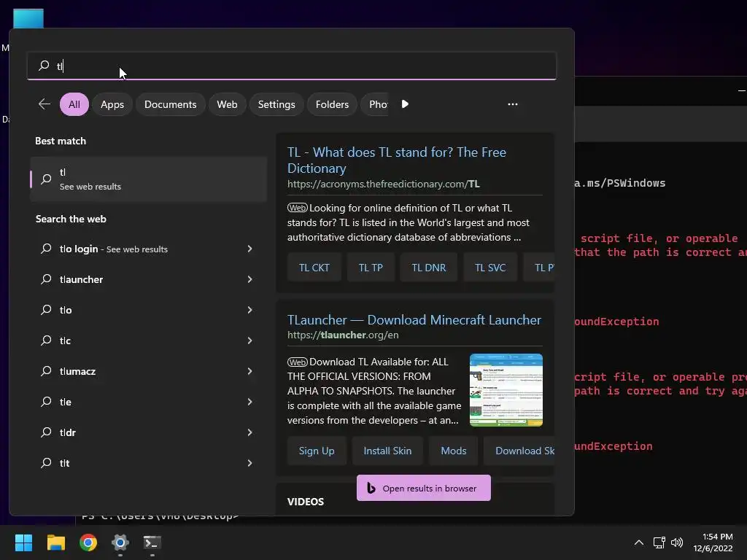Open the tlauncher.org/en URL link

tap(343, 335)
